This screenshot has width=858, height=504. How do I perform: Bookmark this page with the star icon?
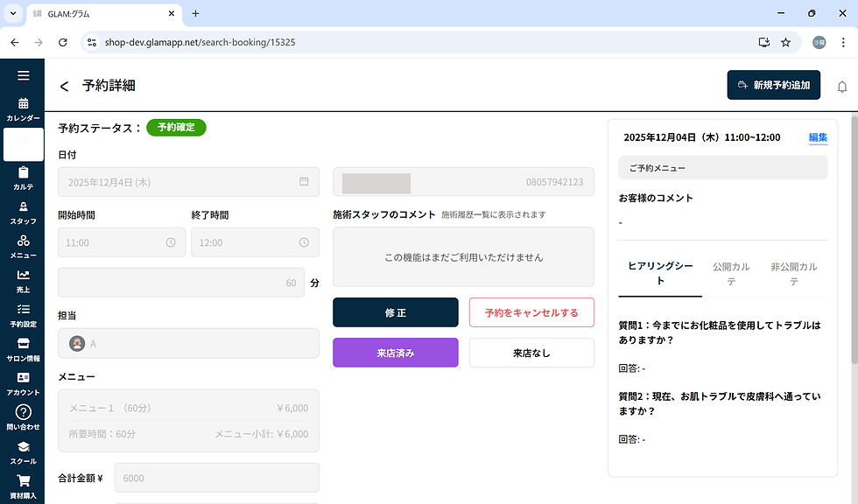click(786, 42)
